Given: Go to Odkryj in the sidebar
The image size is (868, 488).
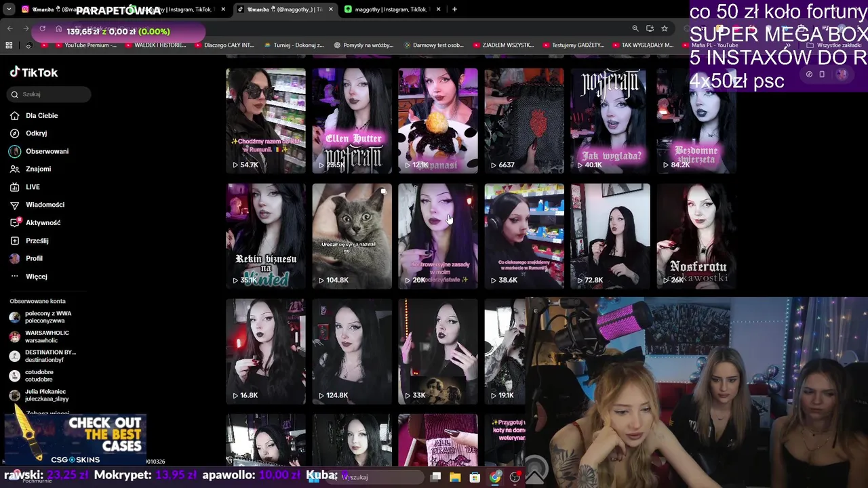Looking at the screenshot, I should tap(36, 134).
